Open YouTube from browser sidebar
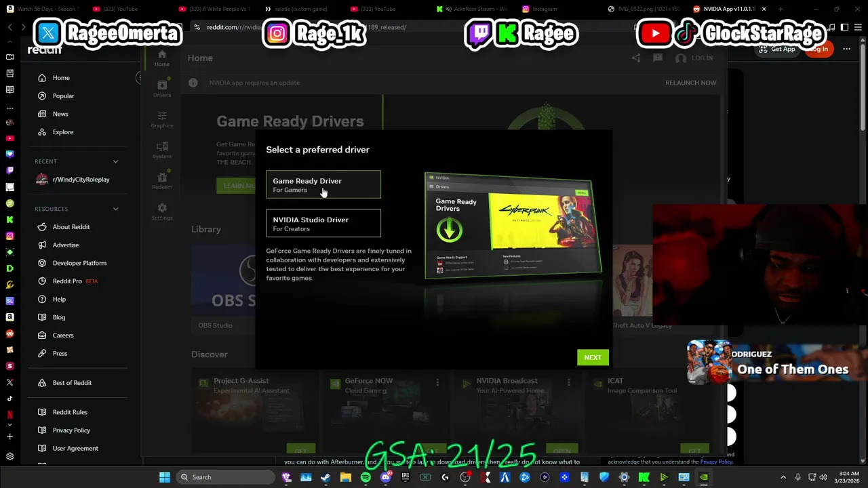 [x=9, y=138]
